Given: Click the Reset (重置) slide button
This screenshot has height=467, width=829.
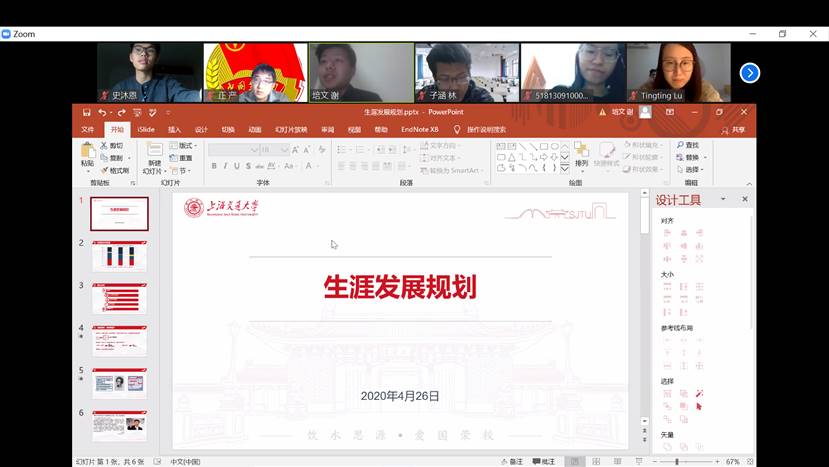Looking at the screenshot, I should click(x=182, y=157).
